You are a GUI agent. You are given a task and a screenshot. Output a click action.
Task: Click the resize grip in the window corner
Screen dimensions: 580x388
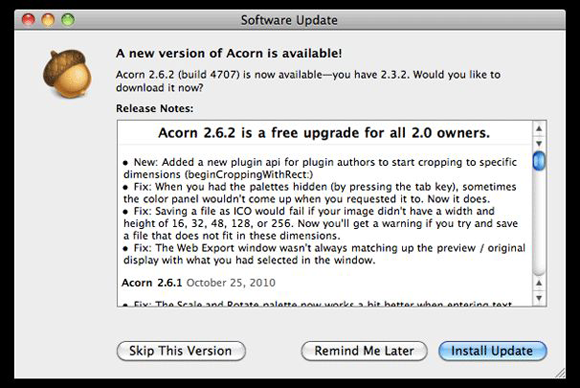tap(560, 372)
